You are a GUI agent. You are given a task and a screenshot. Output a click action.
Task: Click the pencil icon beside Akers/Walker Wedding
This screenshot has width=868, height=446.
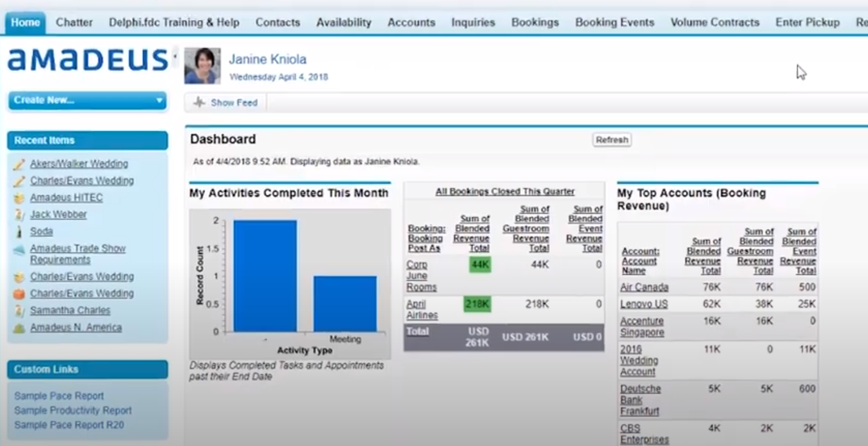pyautogui.click(x=19, y=164)
